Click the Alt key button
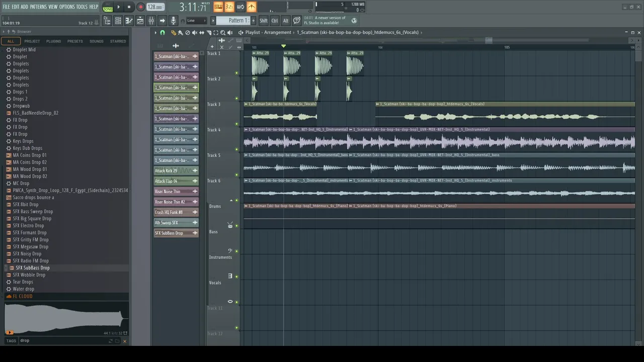644x362 pixels. point(286,21)
